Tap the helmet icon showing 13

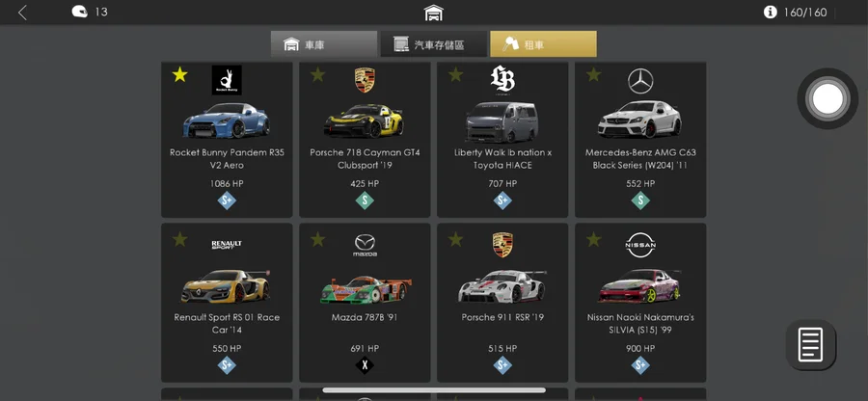[x=80, y=12]
